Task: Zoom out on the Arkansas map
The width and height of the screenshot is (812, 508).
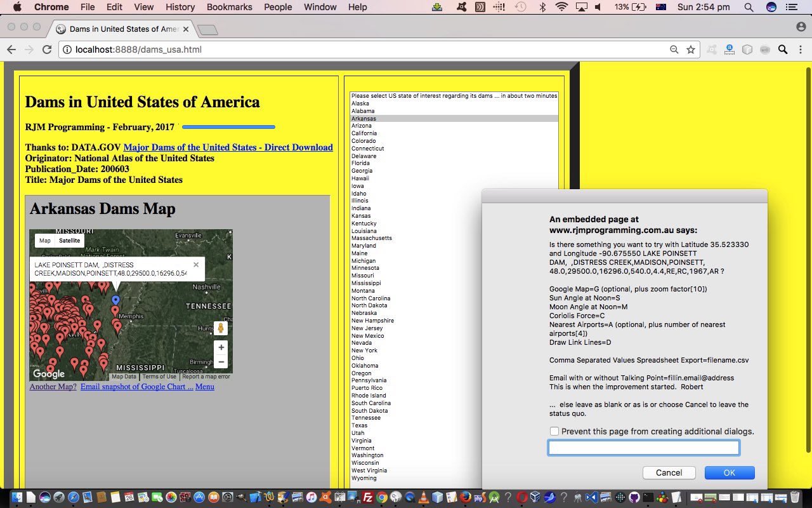Action: [221, 362]
